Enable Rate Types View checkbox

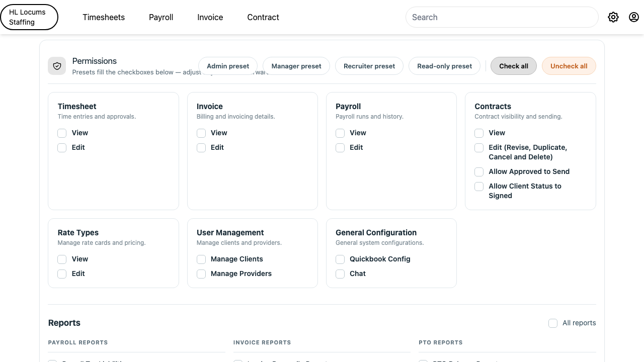tap(62, 259)
